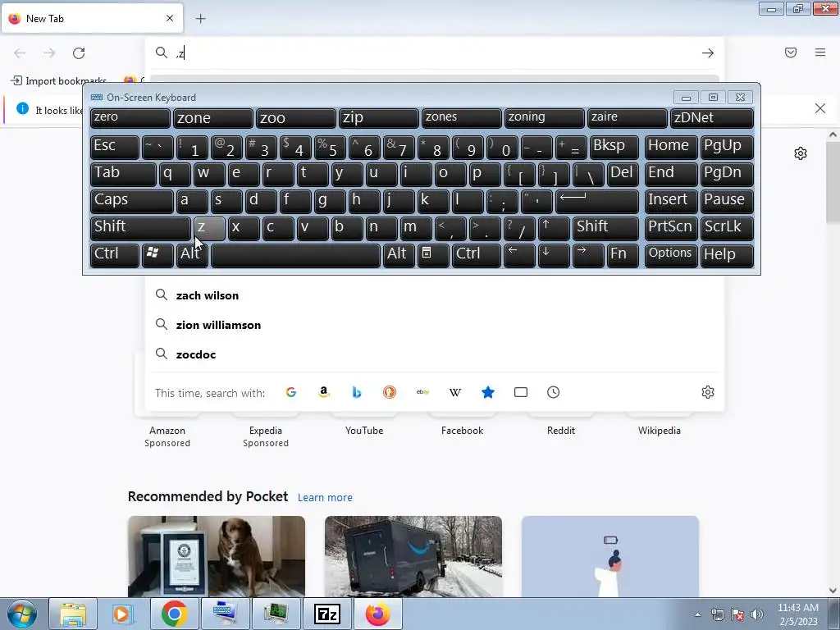Open 7-Zip from taskbar
The image size is (840, 630).
click(x=326, y=614)
